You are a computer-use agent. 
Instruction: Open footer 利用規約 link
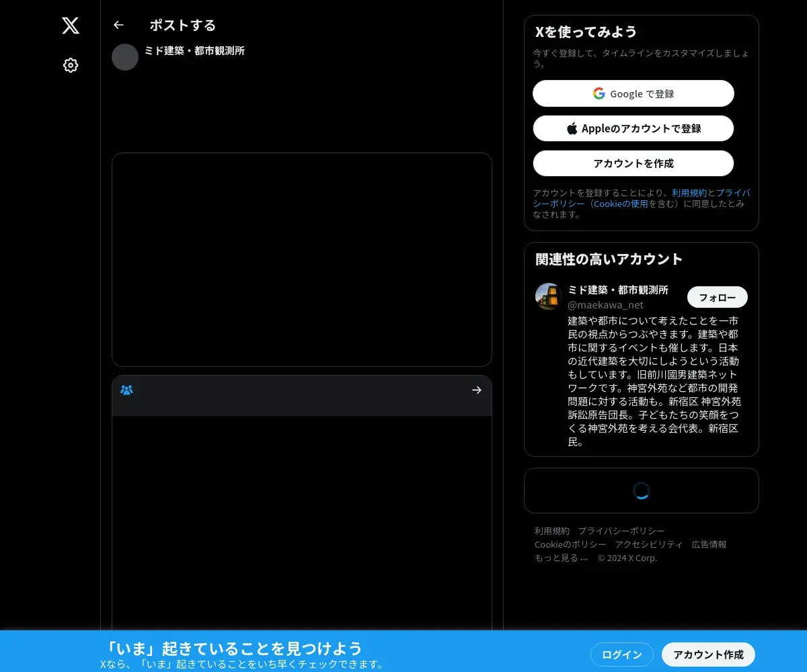coord(552,531)
